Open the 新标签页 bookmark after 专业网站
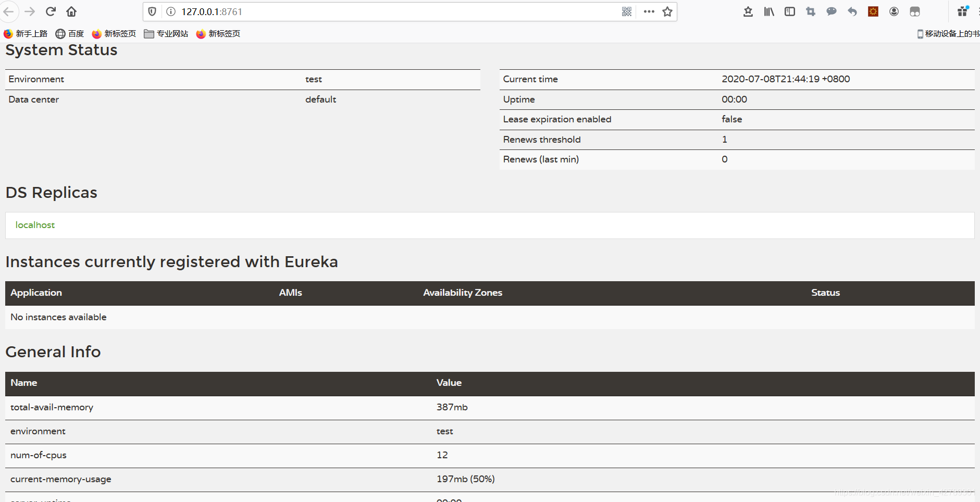The width and height of the screenshot is (980, 502). 218,34
